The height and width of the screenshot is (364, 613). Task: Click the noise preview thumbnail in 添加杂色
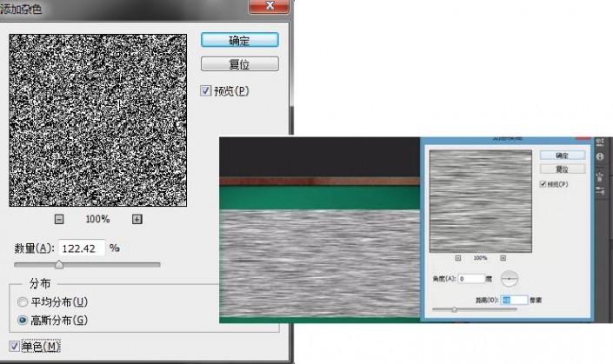point(97,120)
